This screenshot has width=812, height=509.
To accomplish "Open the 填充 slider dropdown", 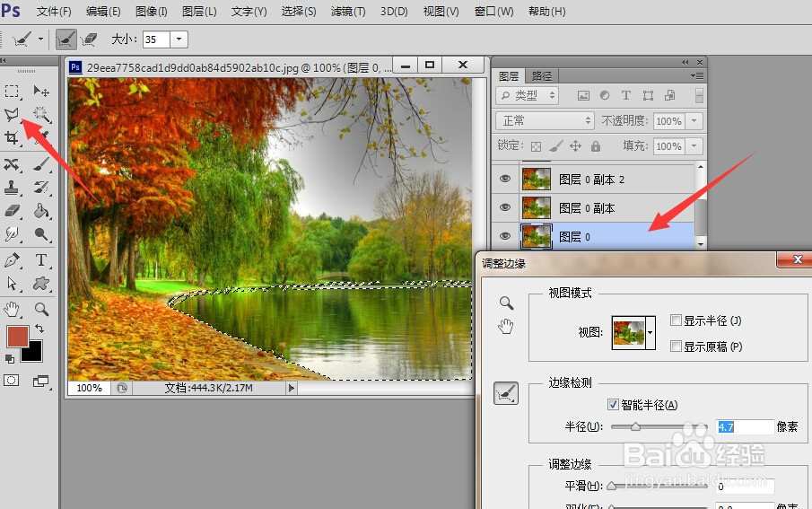I will click(x=694, y=146).
